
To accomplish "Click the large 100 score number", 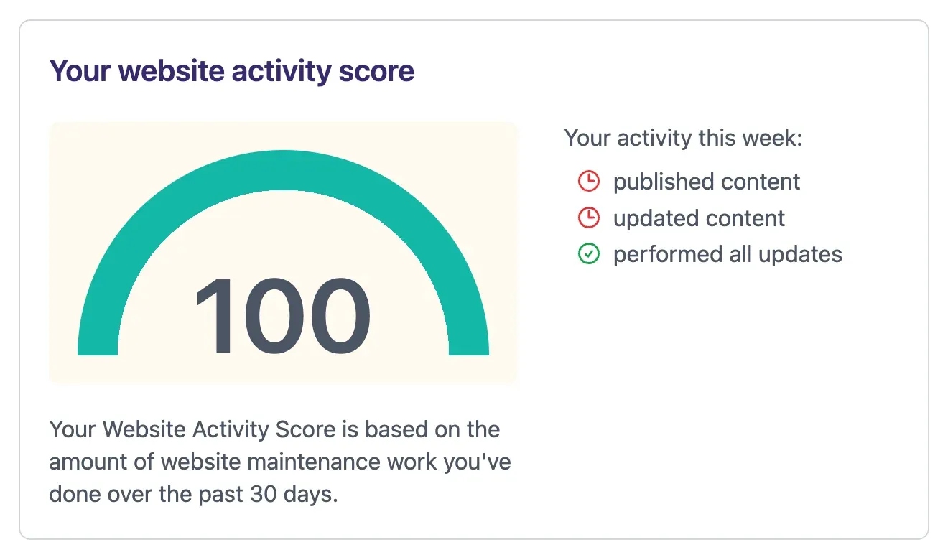I will [x=283, y=317].
